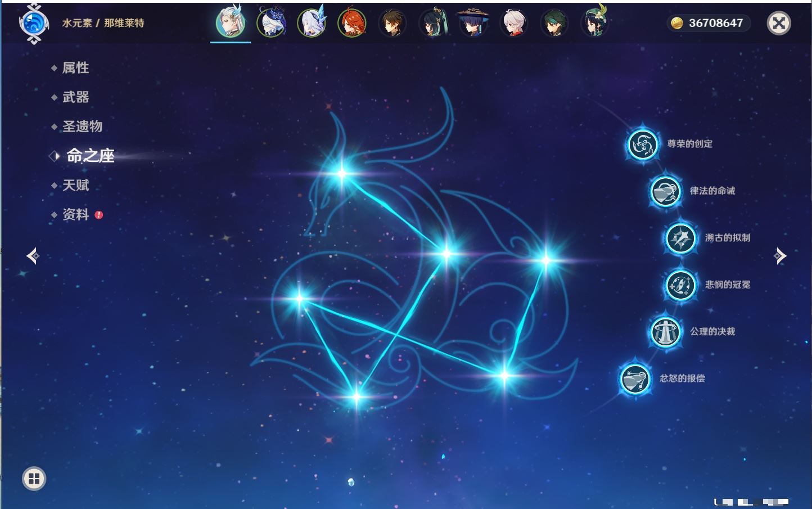Select the sixth portrait with teal twin tails
The image size is (812, 509).
[433, 23]
